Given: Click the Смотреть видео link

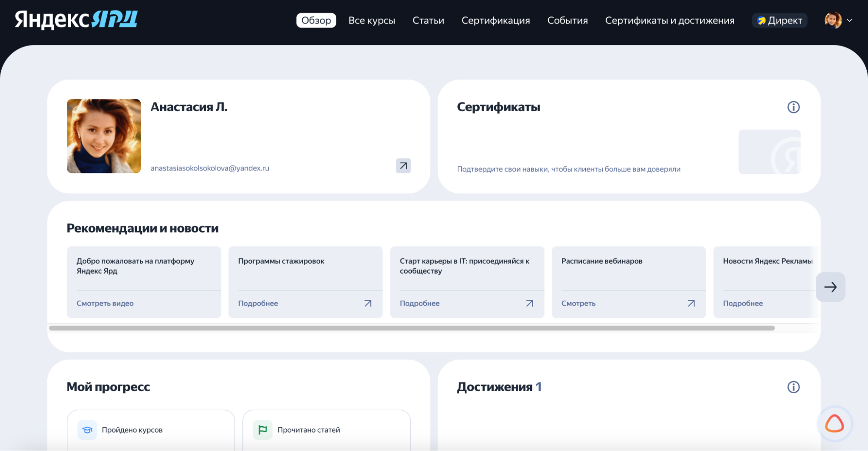Looking at the screenshot, I should (x=105, y=303).
